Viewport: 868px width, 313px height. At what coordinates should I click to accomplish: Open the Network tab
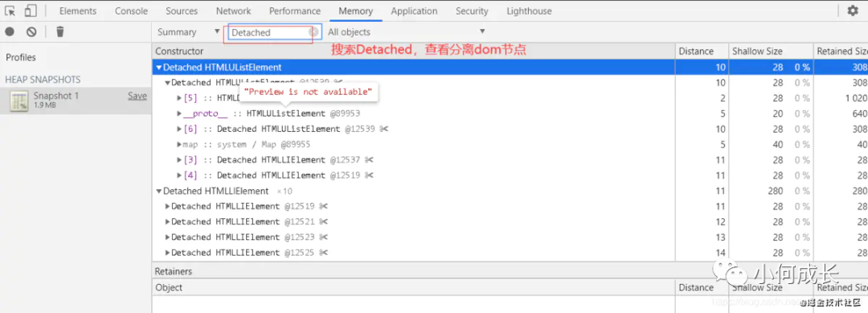pos(233,11)
